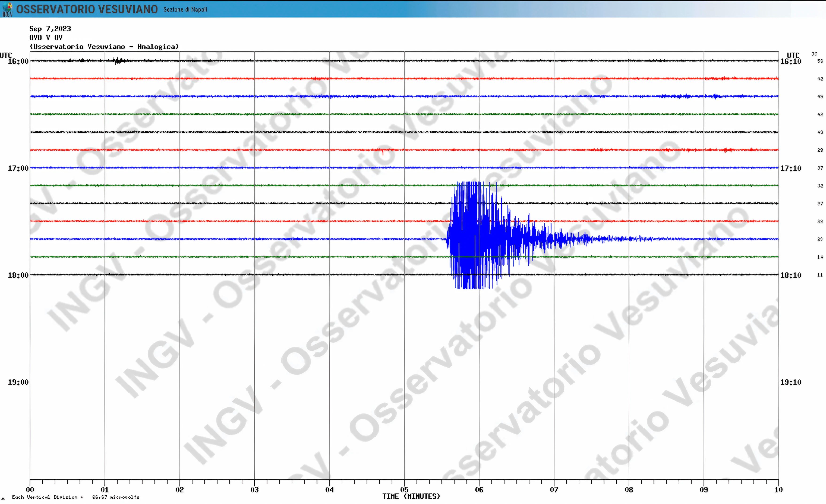Select the '66.67 microvolts' scale value
This screenshot has width=826, height=504.
[116, 497]
